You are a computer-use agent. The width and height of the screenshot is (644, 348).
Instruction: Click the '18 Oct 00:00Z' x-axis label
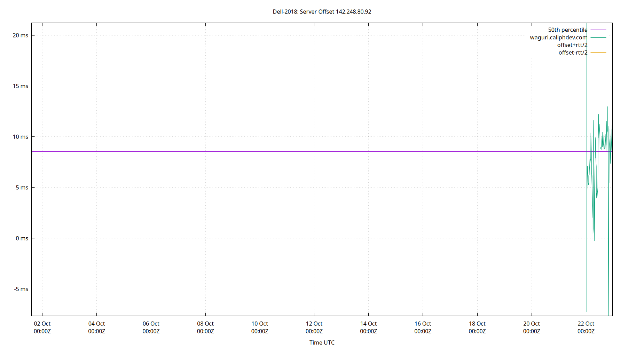[x=477, y=327]
